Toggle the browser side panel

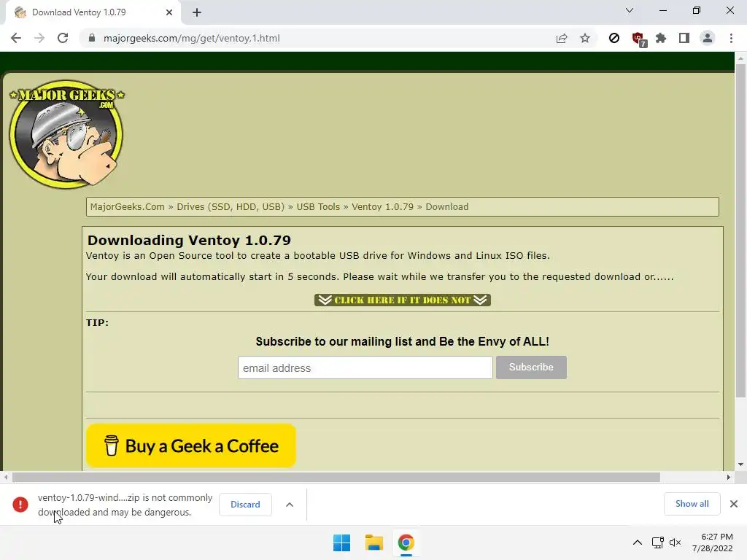pyautogui.click(x=684, y=38)
